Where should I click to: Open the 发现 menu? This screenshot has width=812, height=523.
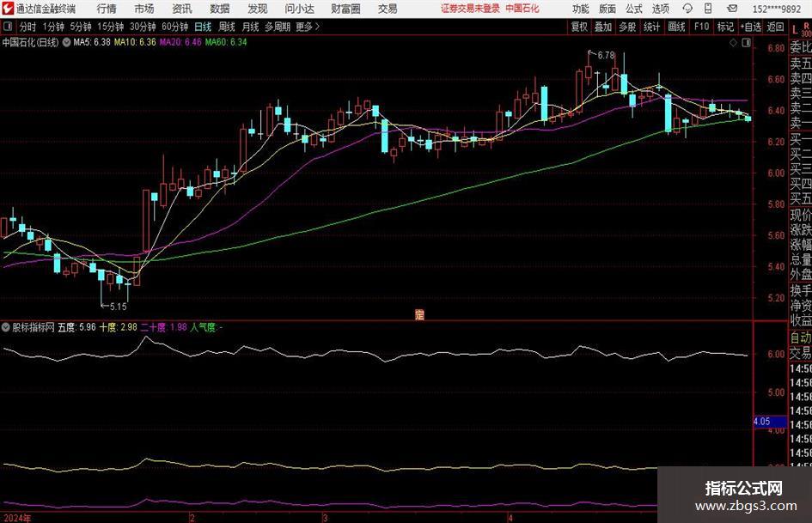coord(258,9)
